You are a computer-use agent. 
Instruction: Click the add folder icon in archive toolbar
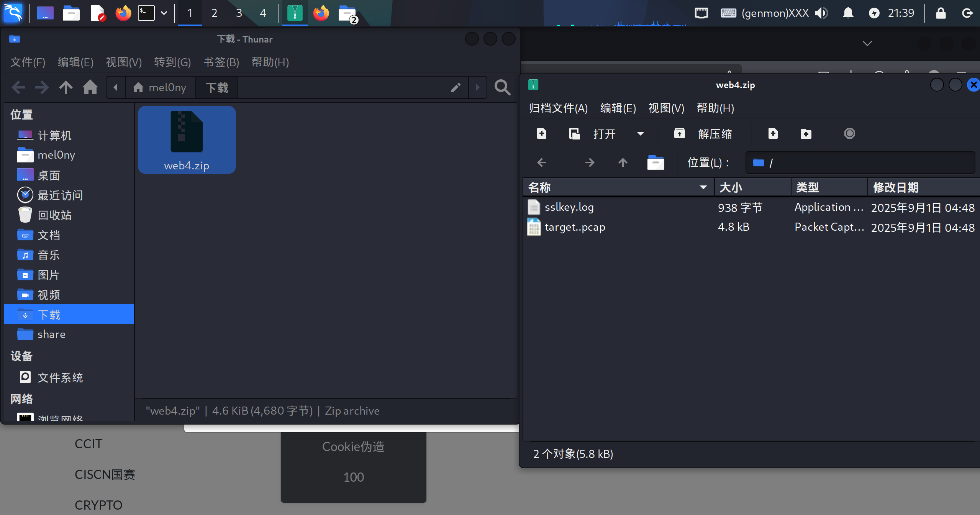click(806, 134)
